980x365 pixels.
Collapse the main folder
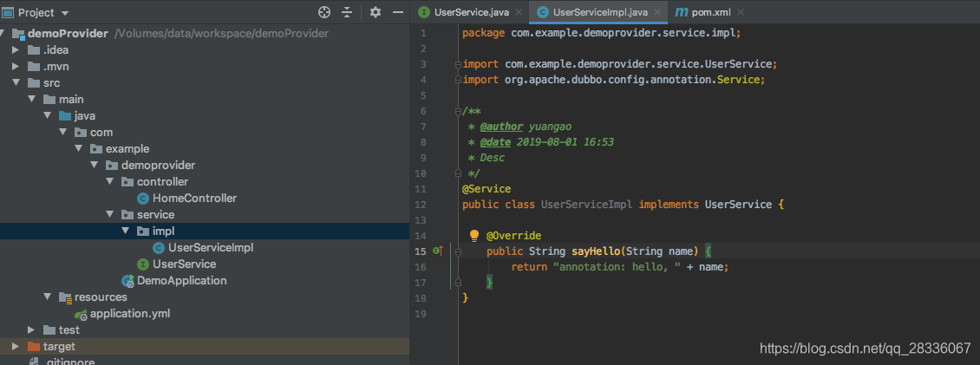[31, 100]
